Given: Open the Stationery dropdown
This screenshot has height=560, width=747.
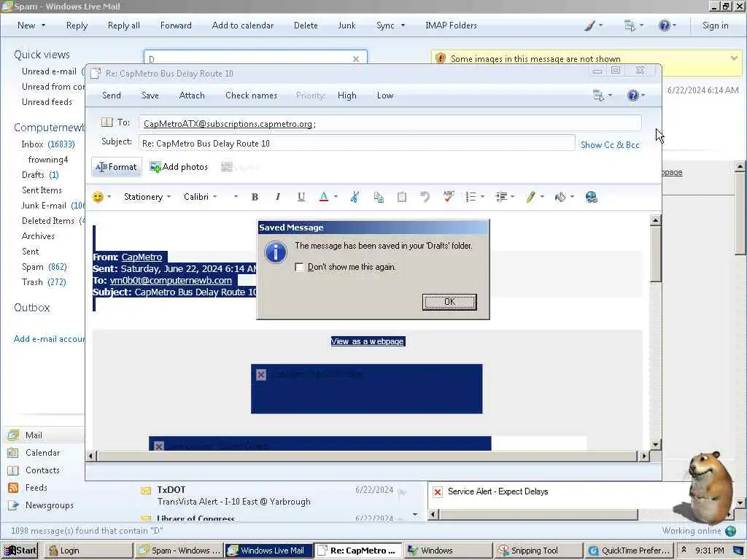Looking at the screenshot, I should (147, 197).
